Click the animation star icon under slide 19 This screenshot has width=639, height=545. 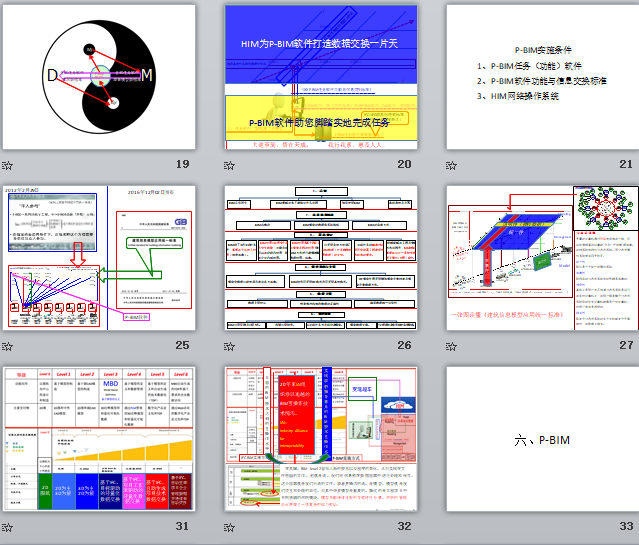[8, 165]
